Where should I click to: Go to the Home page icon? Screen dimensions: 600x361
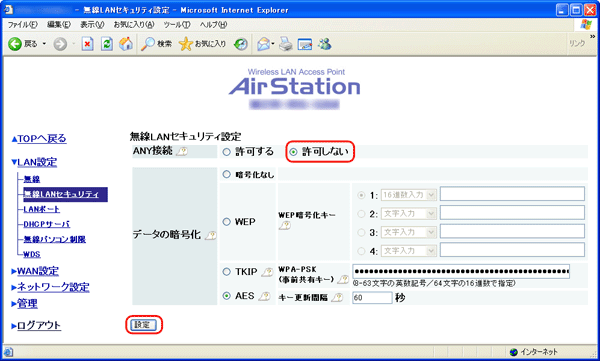click(126, 44)
